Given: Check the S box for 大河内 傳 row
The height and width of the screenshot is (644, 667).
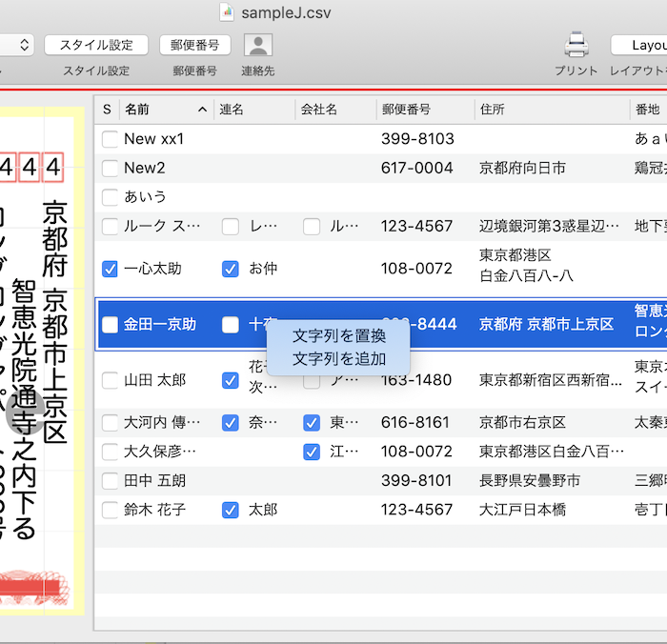Looking at the screenshot, I should [x=110, y=423].
